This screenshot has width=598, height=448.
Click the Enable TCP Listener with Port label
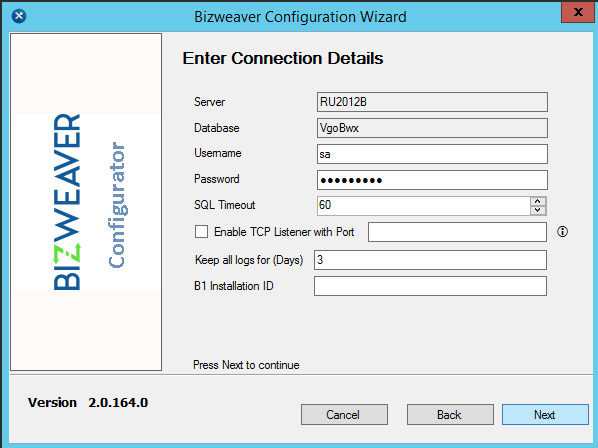click(284, 232)
